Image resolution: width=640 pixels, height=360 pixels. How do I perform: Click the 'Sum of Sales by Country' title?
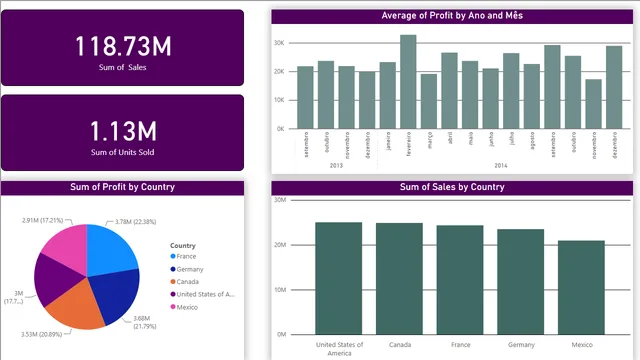(x=452, y=187)
